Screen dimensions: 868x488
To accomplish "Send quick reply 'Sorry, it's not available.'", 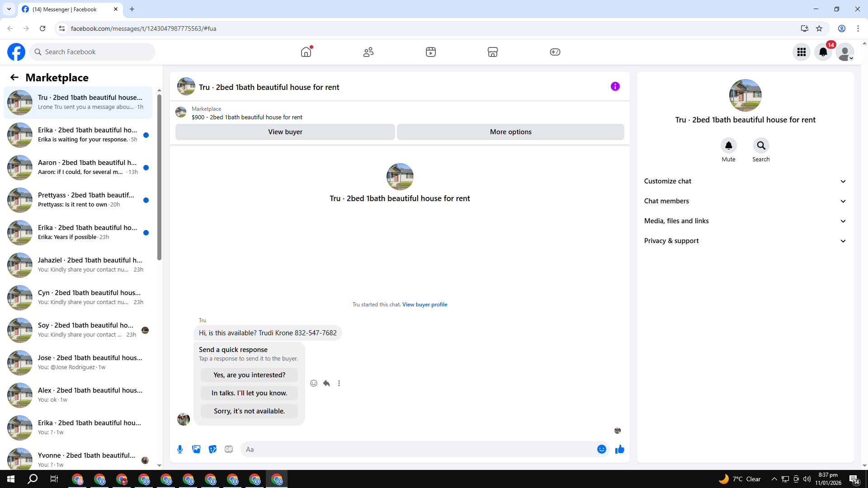I will point(250,411).
